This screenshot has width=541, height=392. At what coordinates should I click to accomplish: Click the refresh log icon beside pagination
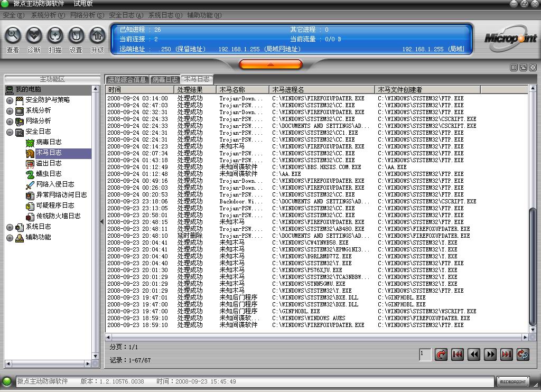[523, 354]
